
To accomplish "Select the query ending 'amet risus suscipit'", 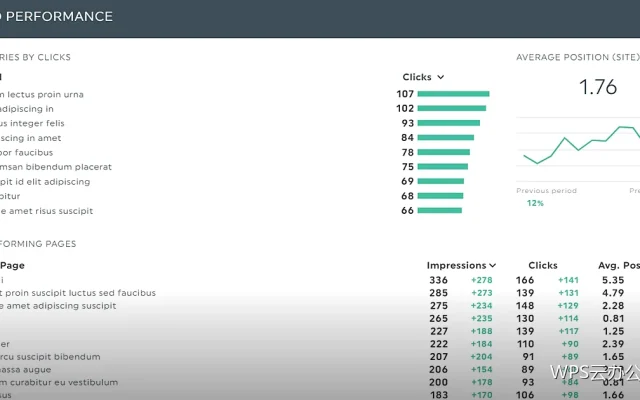I will 47,211.
